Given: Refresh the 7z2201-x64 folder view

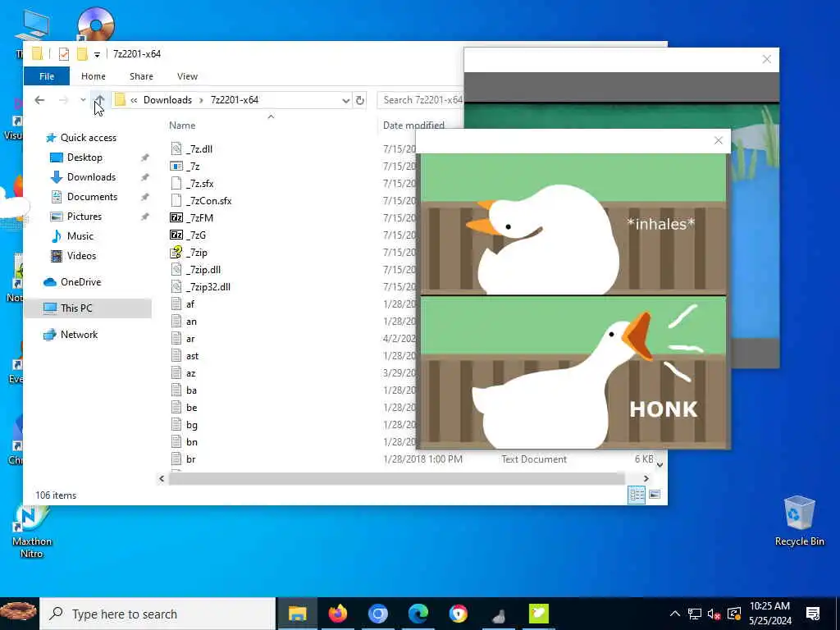Looking at the screenshot, I should 360,100.
